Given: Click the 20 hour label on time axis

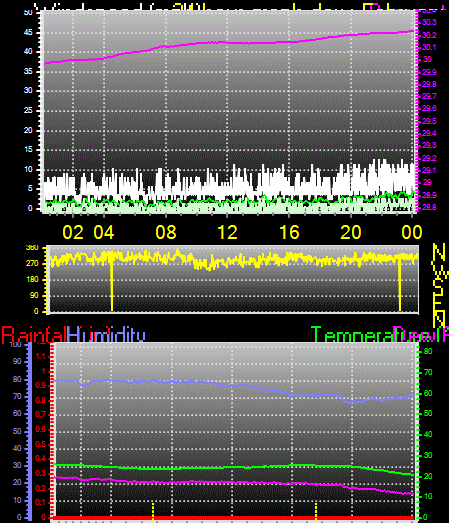Looking at the screenshot, I should click(351, 232).
